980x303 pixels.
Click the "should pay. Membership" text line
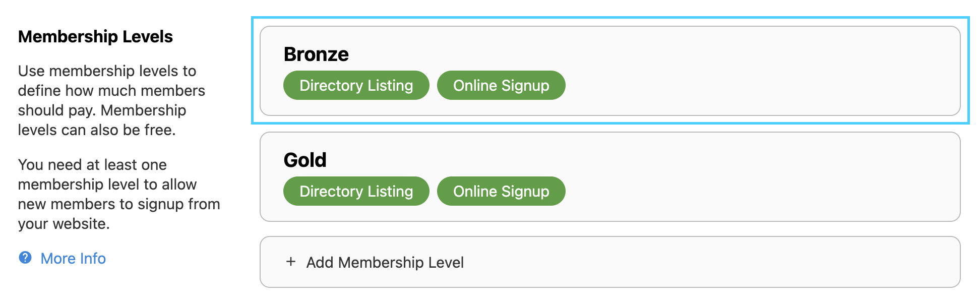pos(102,110)
